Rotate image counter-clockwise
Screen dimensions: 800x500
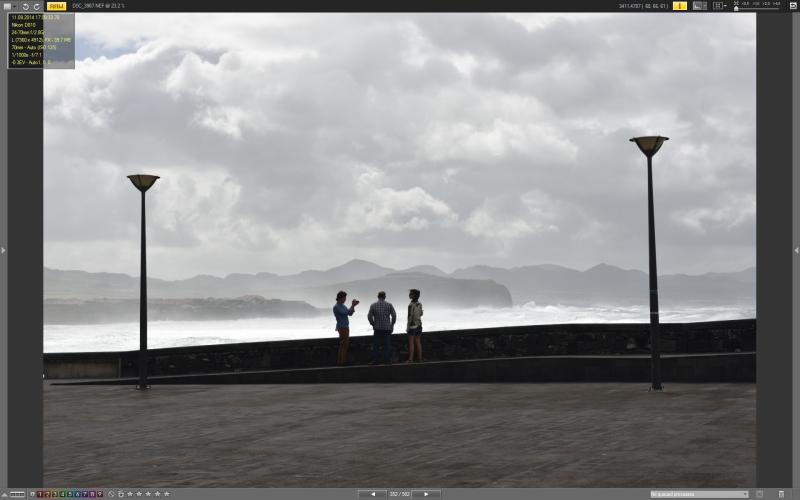26,6
